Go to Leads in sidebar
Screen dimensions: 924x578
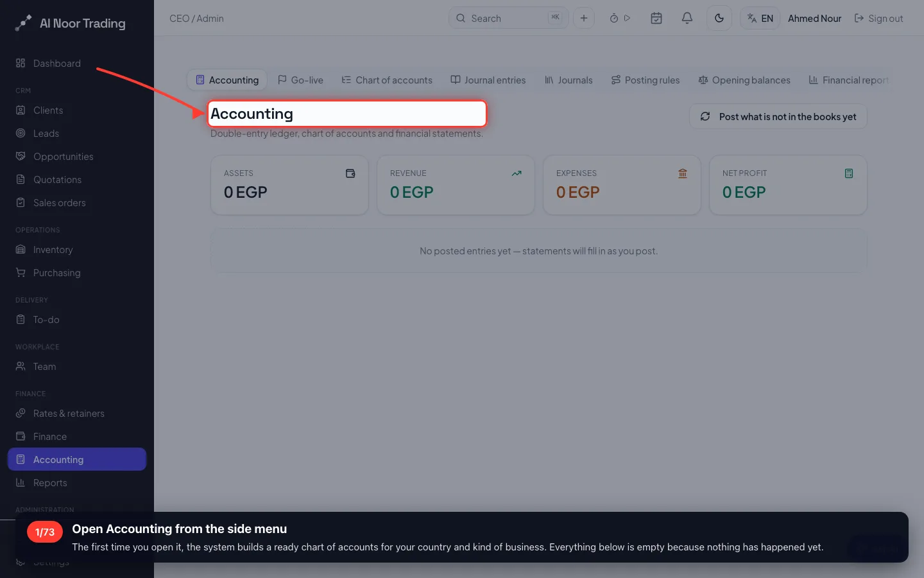[77, 133]
